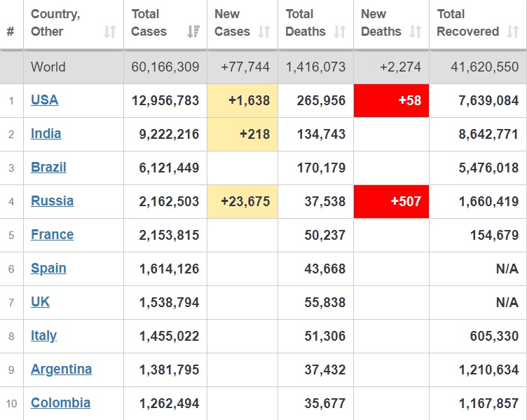
Task: Open the UK country link
Action: (40, 302)
